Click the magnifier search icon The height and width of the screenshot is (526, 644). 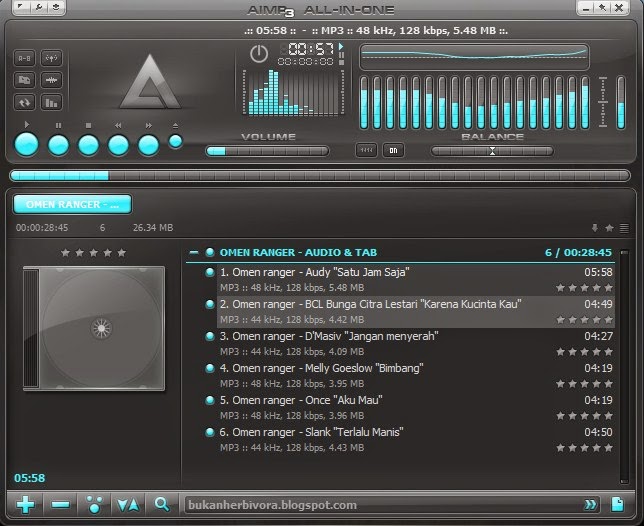(x=162, y=504)
